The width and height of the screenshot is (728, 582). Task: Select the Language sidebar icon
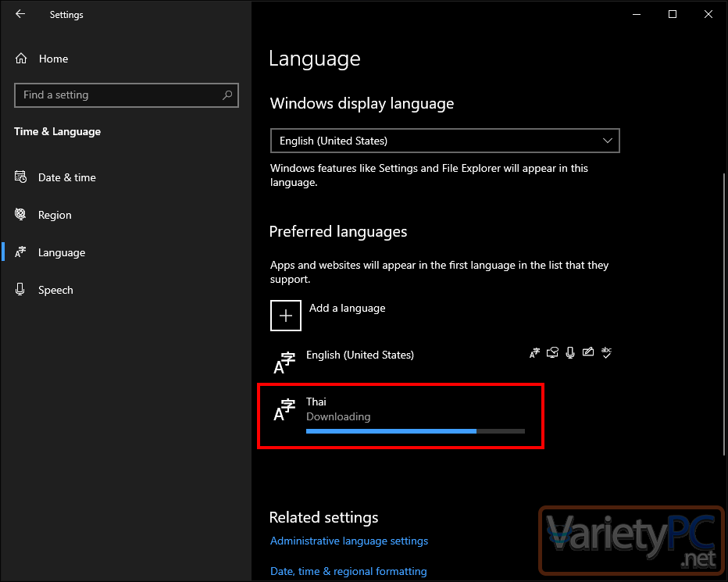click(20, 252)
